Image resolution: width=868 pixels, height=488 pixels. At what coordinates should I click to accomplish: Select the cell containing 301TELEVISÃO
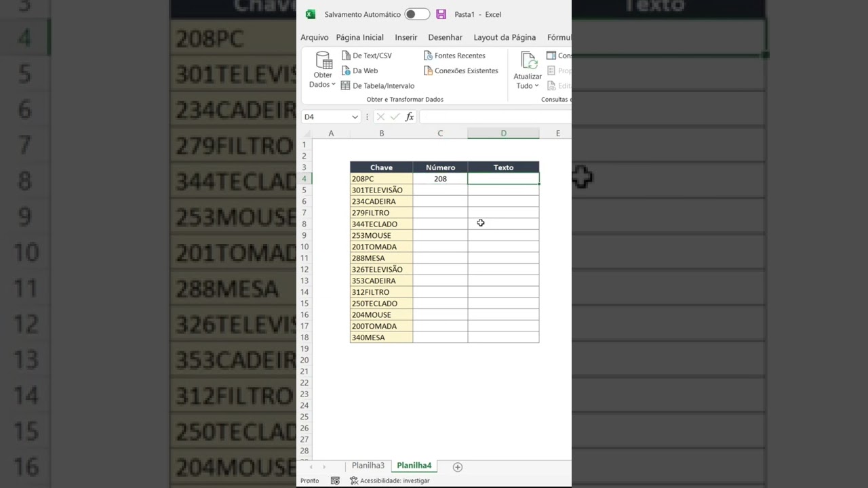(x=381, y=190)
